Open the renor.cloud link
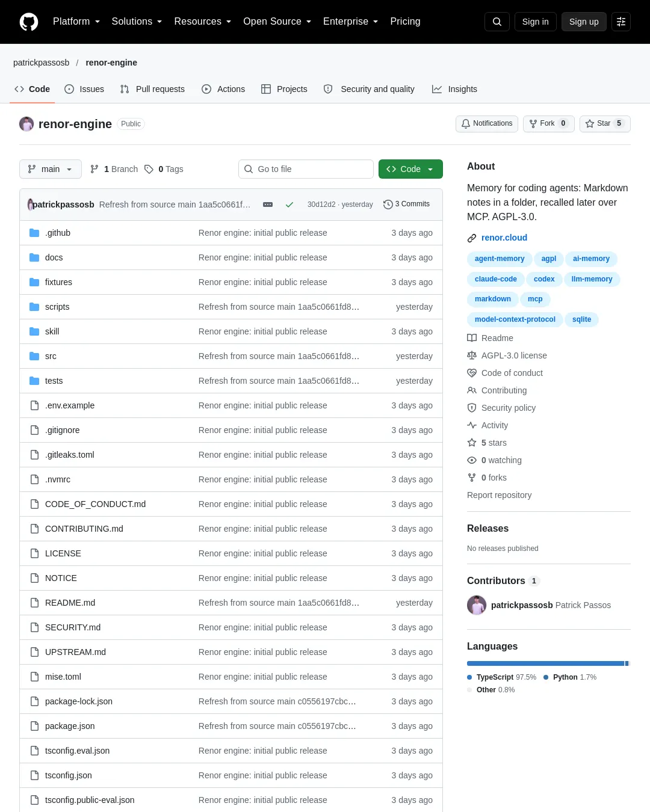The image size is (650, 812). pos(504,238)
